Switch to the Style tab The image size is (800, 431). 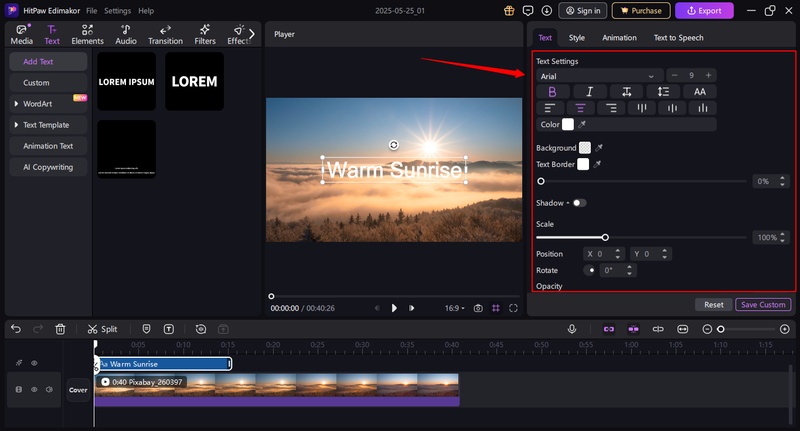[577, 38]
